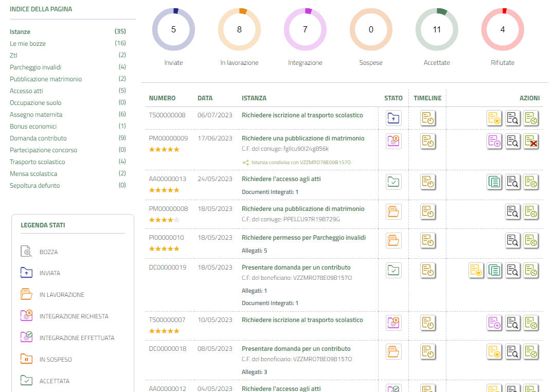Open 'Domanda contributo' category in sidebar
The height and width of the screenshot is (392, 557).
38,138
